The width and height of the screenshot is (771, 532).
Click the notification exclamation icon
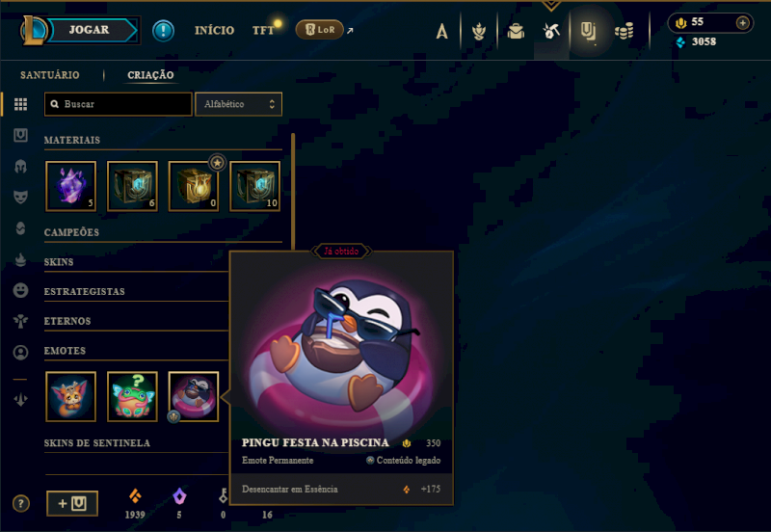coord(163,31)
